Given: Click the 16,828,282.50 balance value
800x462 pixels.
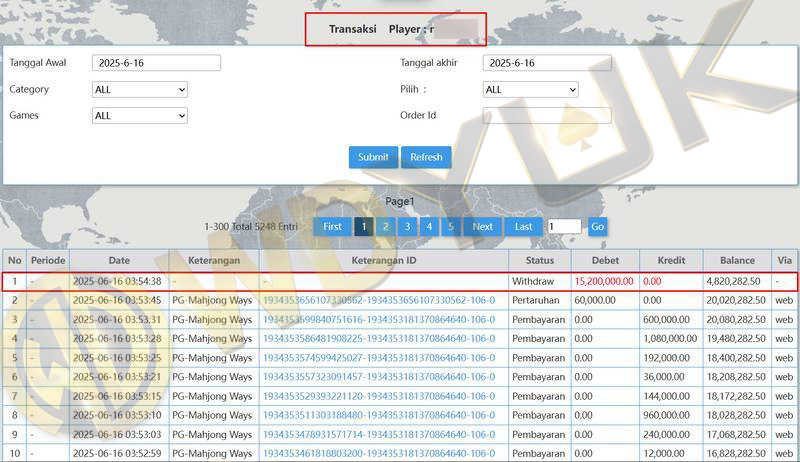Looking at the screenshot, I should click(x=736, y=453).
